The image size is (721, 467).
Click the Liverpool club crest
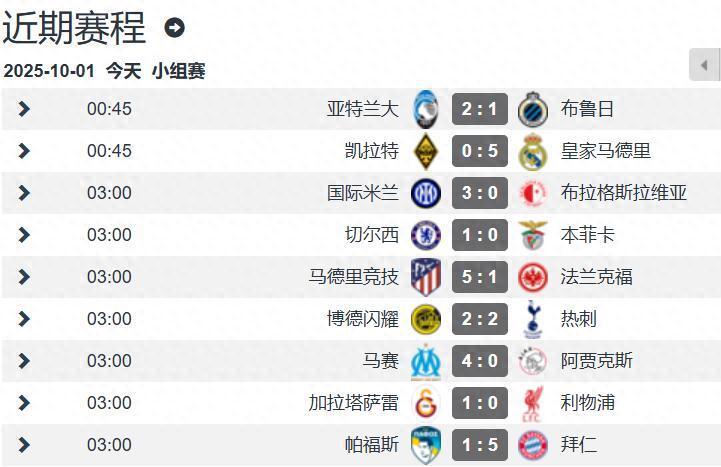click(533, 403)
